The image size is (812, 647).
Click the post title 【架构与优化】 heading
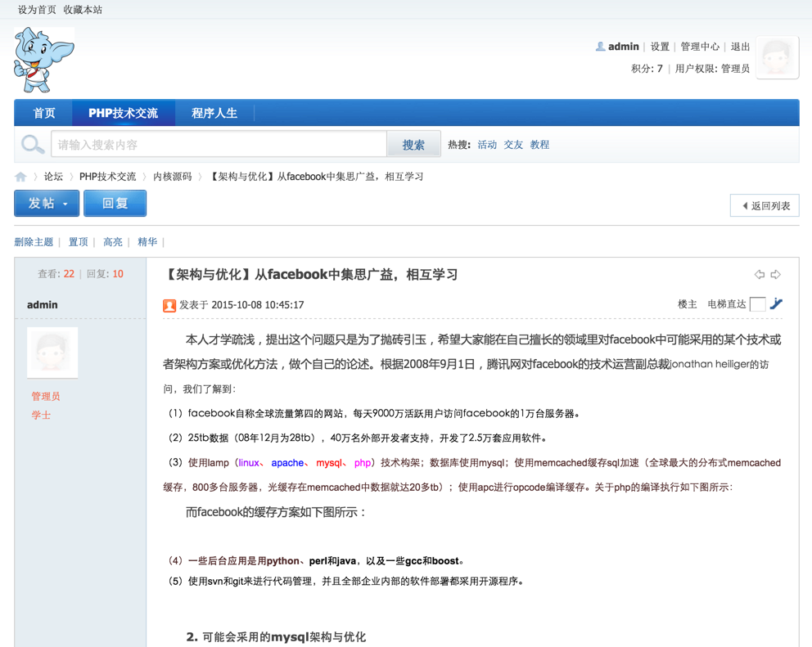311,274
